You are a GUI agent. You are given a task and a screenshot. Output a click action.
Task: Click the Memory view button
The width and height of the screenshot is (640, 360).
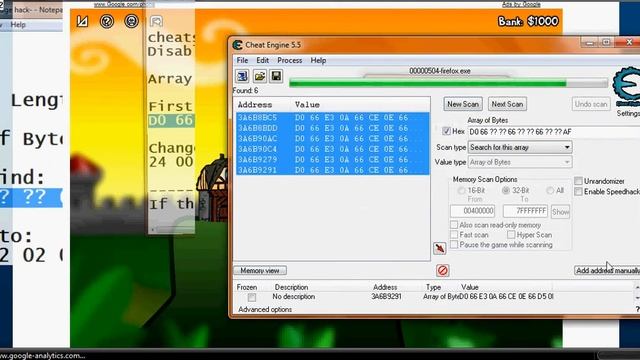pyautogui.click(x=260, y=271)
